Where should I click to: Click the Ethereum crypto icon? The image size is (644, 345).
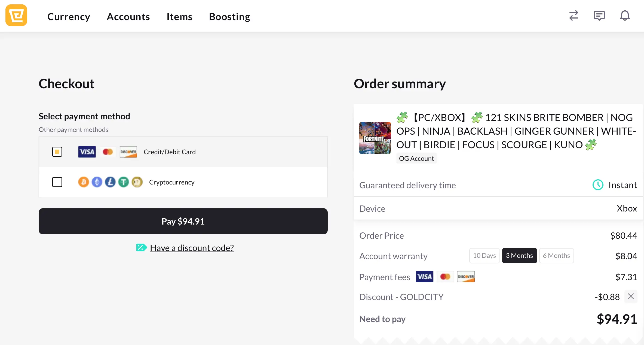(x=97, y=182)
